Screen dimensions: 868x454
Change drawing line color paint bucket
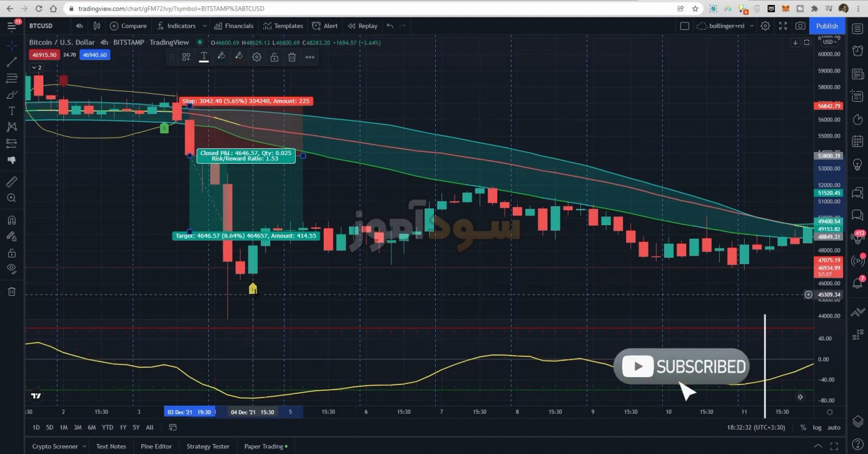[221, 57]
